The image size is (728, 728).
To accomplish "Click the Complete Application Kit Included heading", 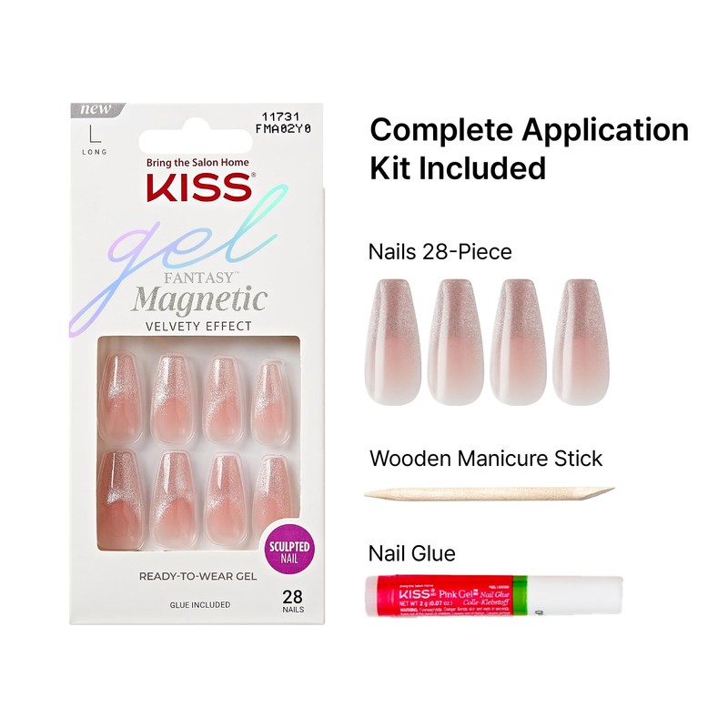I will click(x=530, y=148).
